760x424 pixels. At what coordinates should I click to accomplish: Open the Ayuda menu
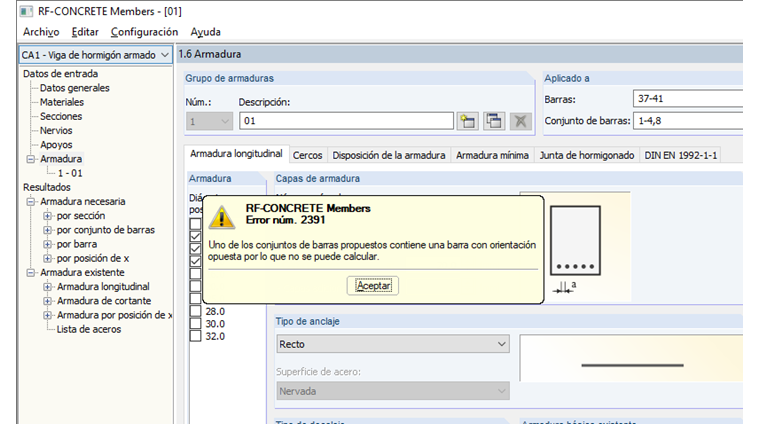pos(206,32)
